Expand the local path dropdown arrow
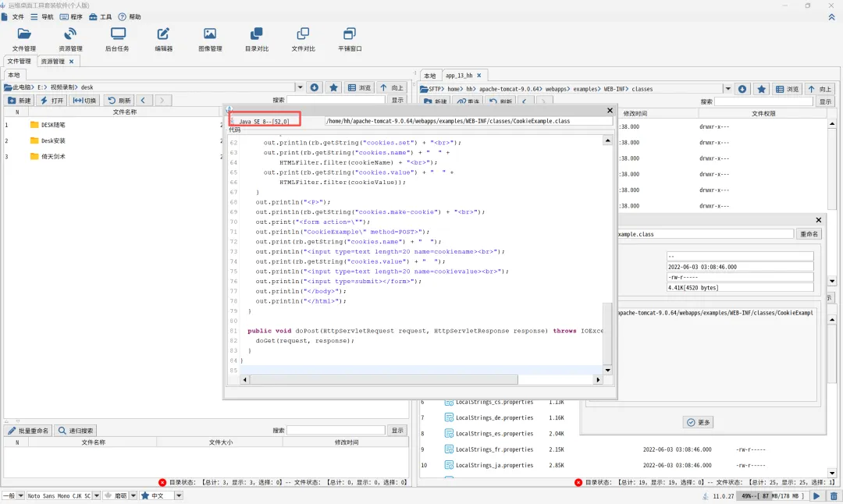 [x=300, y=87]
